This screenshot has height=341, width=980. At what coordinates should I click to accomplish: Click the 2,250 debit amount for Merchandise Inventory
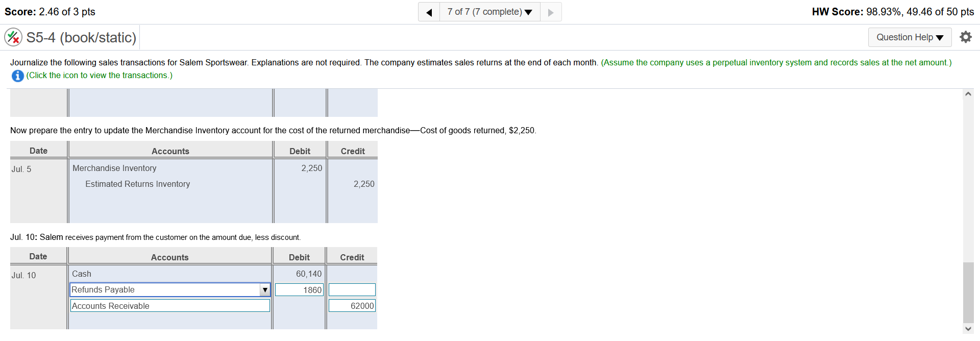pyautogui.click(x=312, y=168)
